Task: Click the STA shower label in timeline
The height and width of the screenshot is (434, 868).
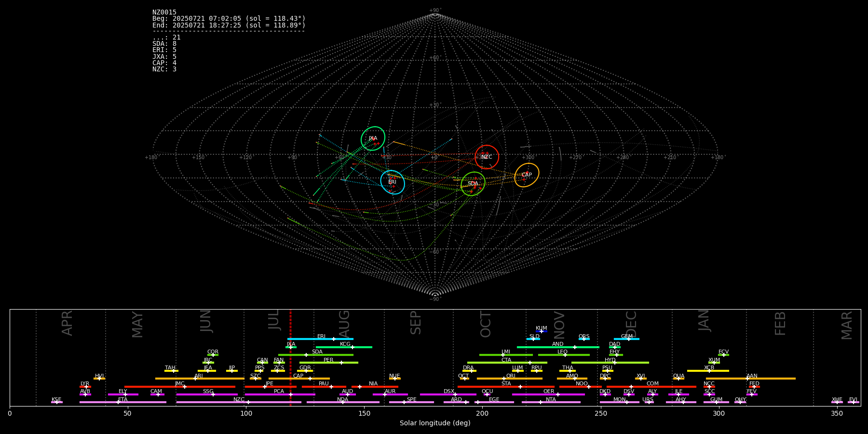Action: 506,384
